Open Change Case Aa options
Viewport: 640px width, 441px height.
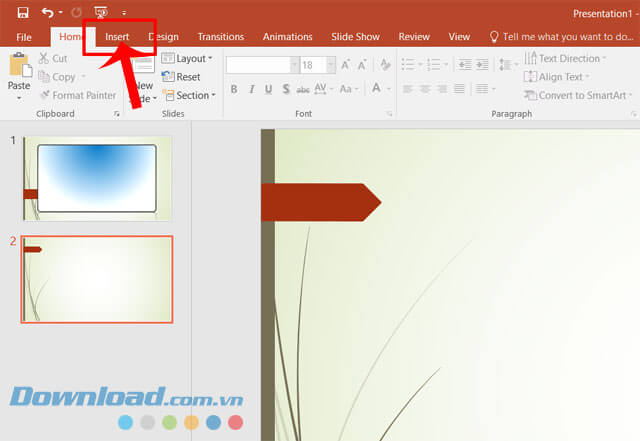click(349, 89)
